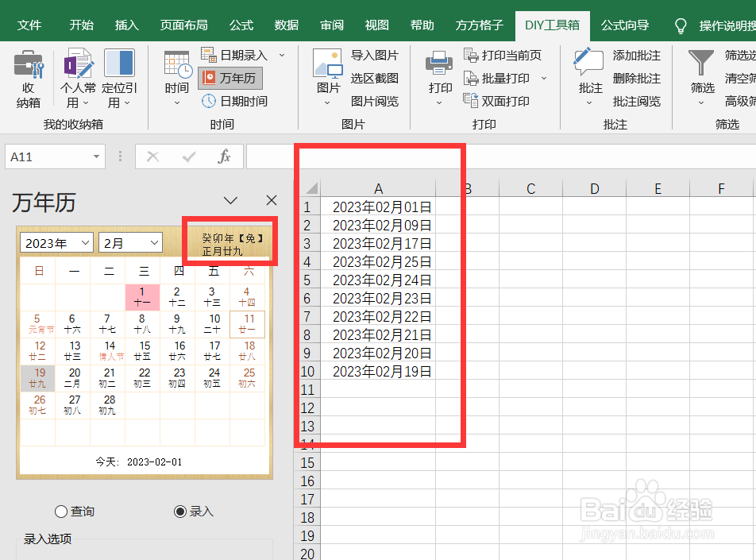Click 删除批注
The height and width of the screenshot is (560, 756).
click(x=636, y=78)
